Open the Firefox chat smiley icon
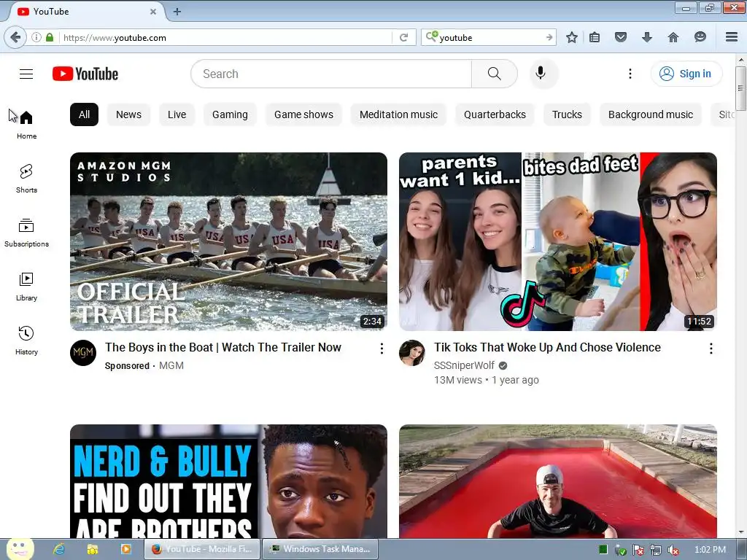Viewport: 747px width, 560px height. pyautogui.click(x=700, y=37)
